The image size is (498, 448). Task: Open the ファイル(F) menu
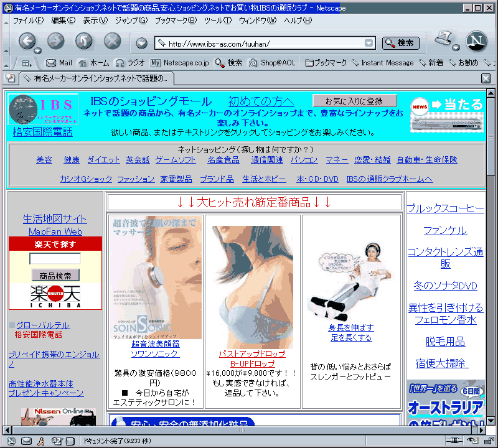coord(28,21)
